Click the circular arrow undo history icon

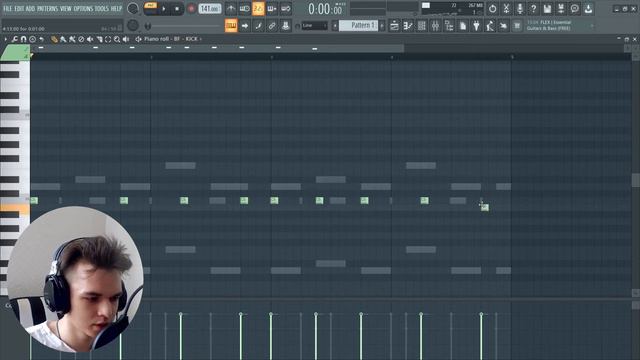pyautogui.click(x=492, y=9)
